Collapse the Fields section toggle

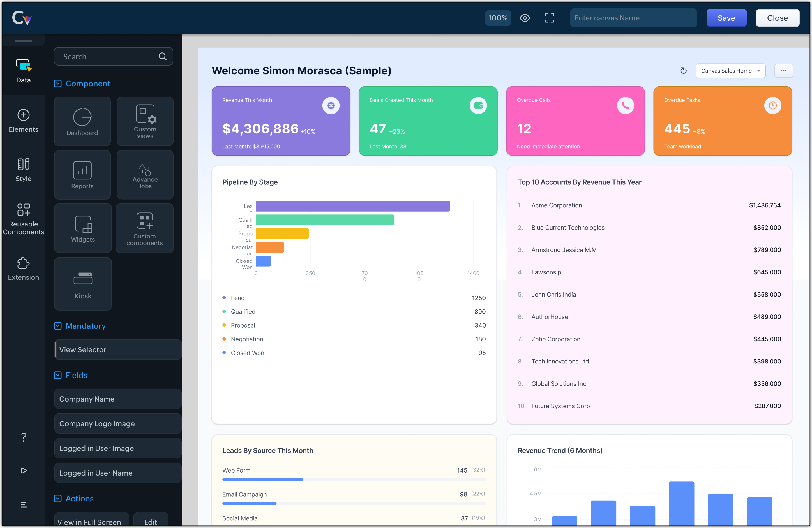click(58, 375)
